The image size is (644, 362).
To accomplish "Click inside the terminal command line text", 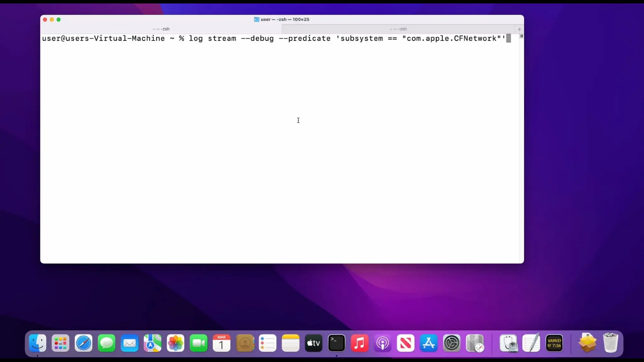I will 274,39.
